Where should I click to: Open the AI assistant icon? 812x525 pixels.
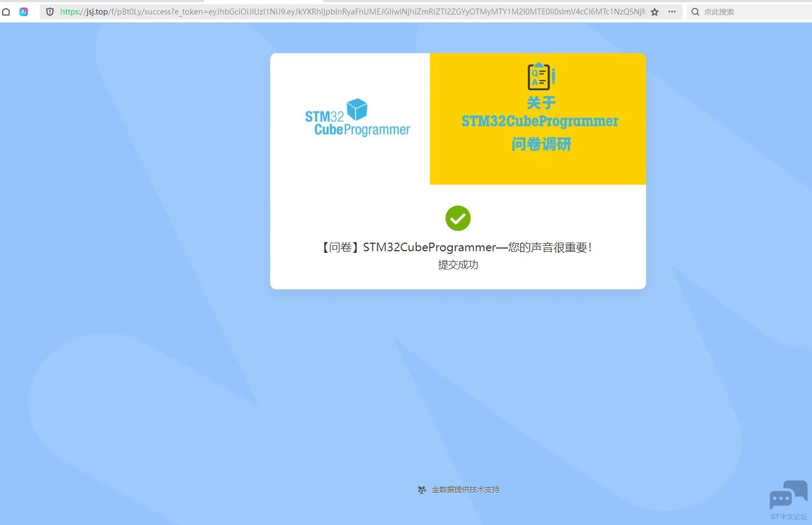click(24, 11)
